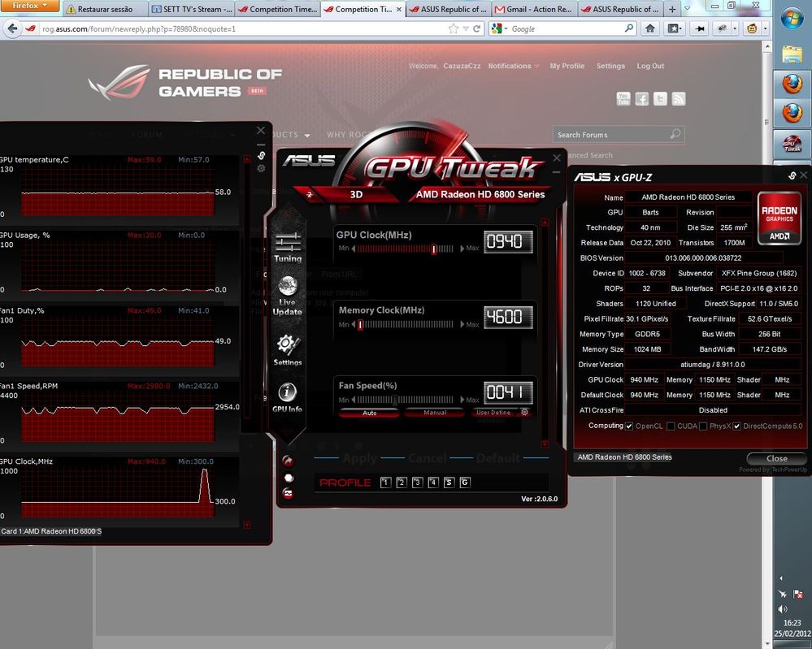812x649 pixels.
Task: Open the Restaurar sessão tab
Action: pos(104,9)
